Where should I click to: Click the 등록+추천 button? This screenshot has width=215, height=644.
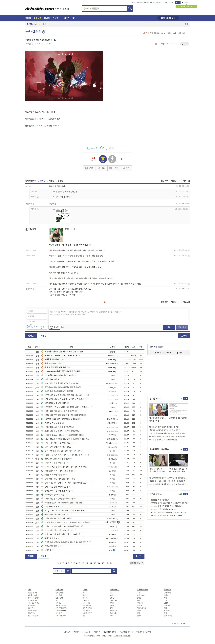[x=182, y=327]
